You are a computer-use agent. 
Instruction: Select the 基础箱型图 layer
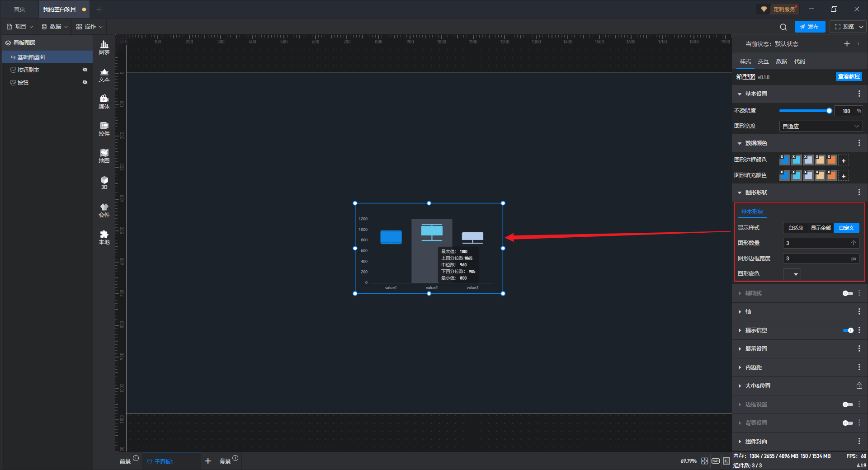pos(48,57)
